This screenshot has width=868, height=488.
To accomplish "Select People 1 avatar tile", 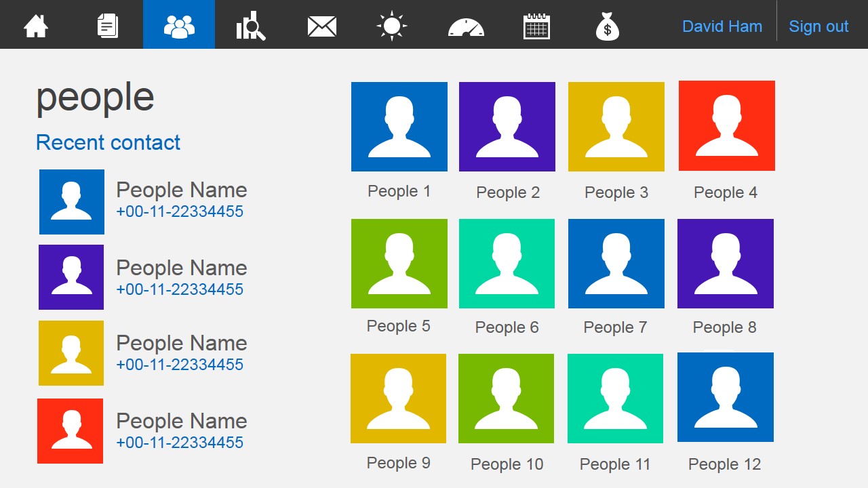I will click(x=399, y=127).
